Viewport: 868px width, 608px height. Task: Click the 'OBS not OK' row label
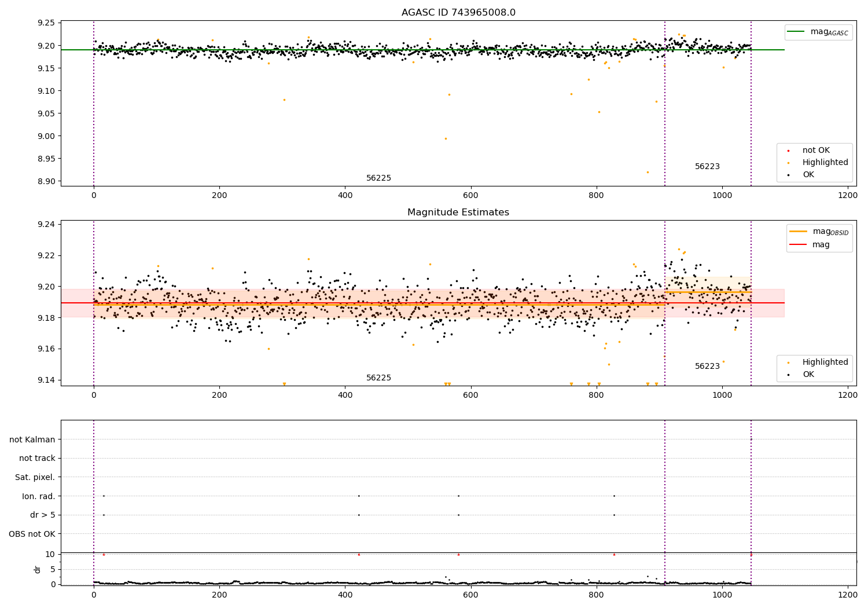[x=32, y=534]
